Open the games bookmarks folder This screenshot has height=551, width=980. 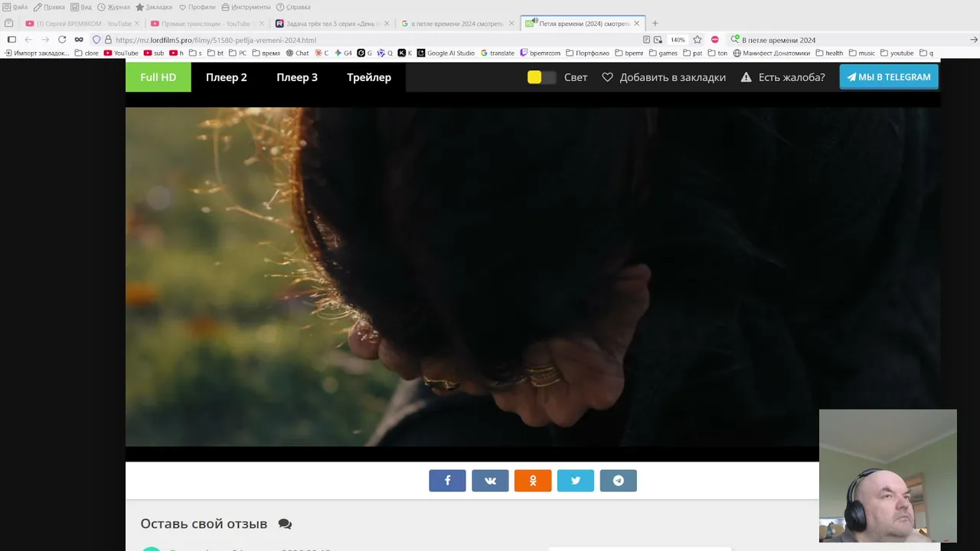pyautogui.click(x=663, y=54)
